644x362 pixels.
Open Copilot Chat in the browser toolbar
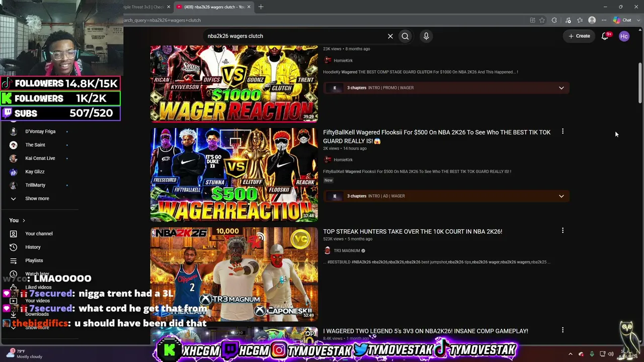(x=623, y=20)
